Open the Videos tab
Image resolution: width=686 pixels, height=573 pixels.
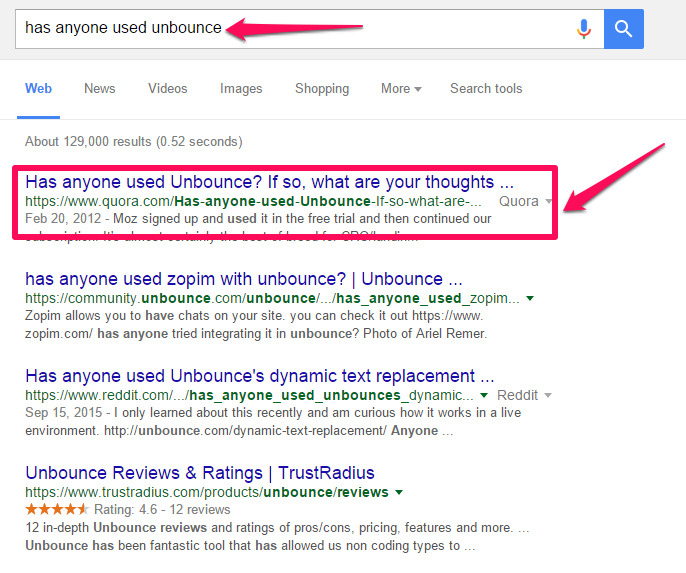pos(168,88)
